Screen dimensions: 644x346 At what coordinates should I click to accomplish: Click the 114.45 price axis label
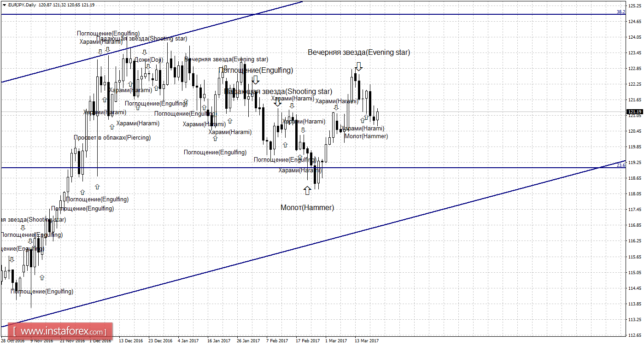[x=634, y=288]
